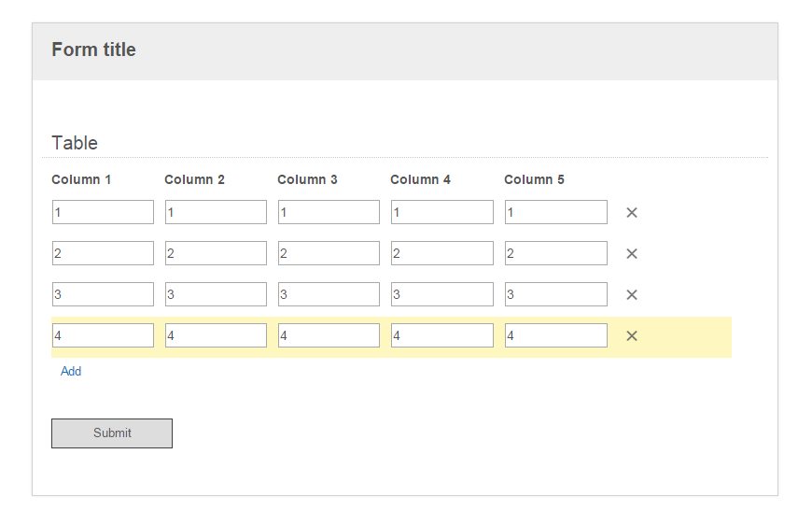Click the Add link below the table

[x=71, y=371]
